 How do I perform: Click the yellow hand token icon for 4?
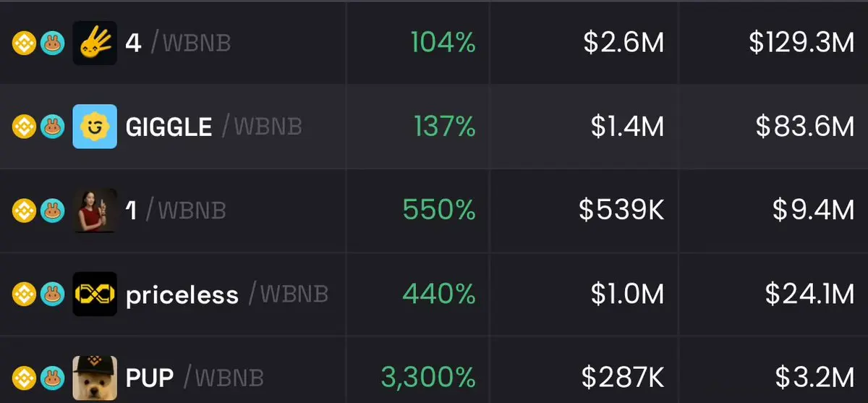coord(95,43)
